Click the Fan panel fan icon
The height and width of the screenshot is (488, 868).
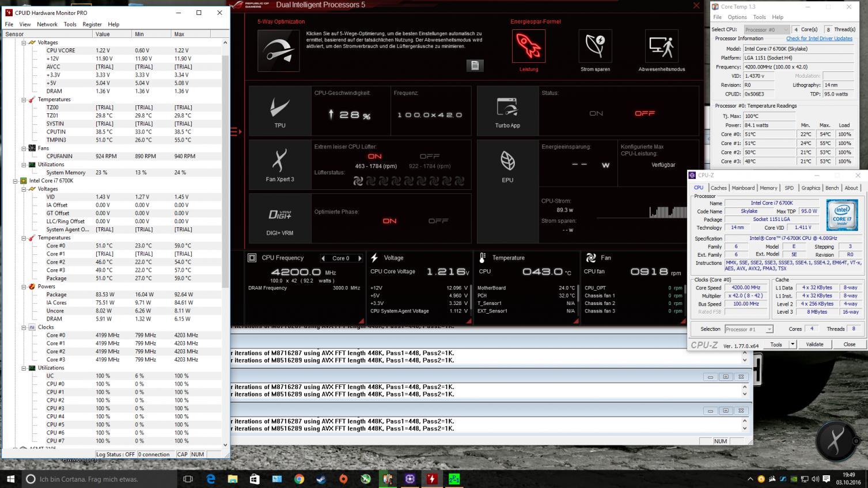point(590,258)
